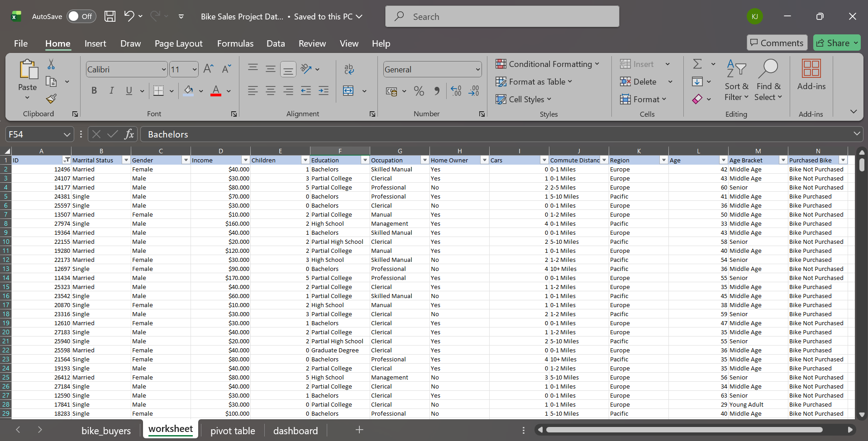The image size is (868, 441).
Task: Open the Education column filter dropdown
Action: 364,160
